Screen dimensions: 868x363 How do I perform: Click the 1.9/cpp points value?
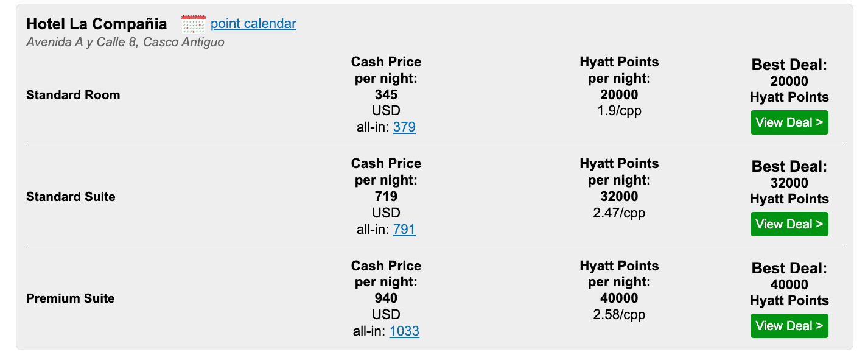click(619, 111)
